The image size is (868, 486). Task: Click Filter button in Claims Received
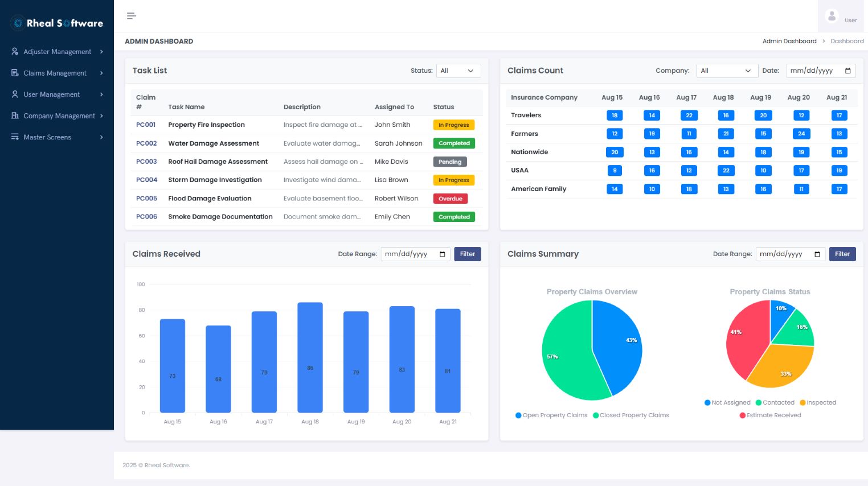click(468, 254)
